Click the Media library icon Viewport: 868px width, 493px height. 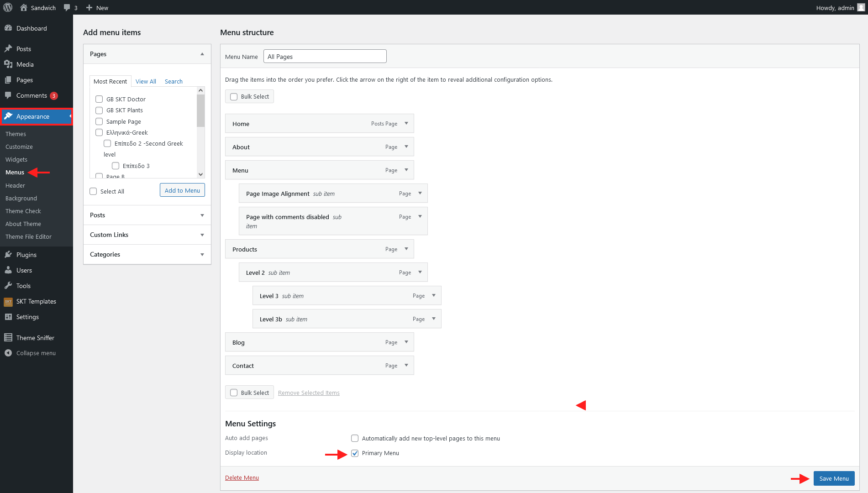coord(8,64)
